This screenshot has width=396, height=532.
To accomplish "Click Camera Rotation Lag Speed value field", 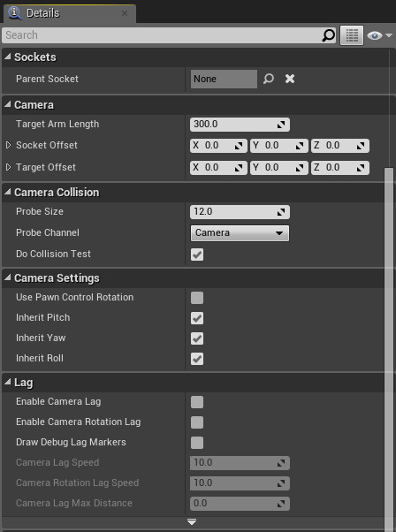I will pos(240,483).
